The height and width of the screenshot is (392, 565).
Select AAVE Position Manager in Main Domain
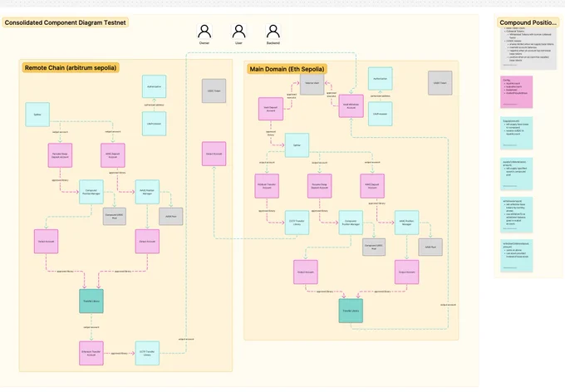click(x=407, y=223)
